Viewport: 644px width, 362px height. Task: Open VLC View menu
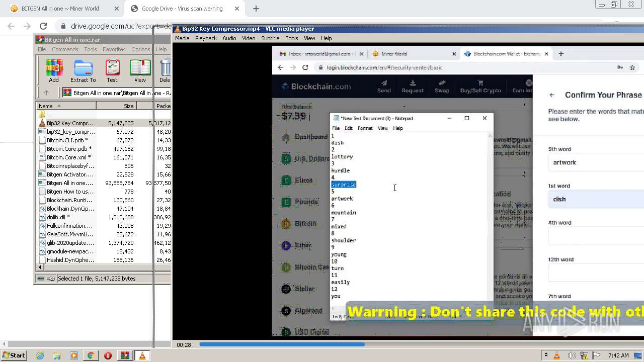[309, 38]
